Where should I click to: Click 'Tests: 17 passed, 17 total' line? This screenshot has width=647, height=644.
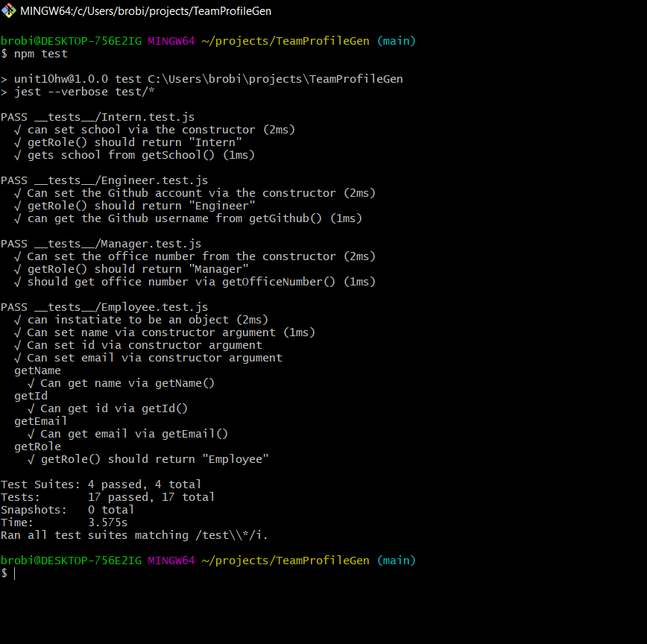pyautogui.click(x=107, y=498)
